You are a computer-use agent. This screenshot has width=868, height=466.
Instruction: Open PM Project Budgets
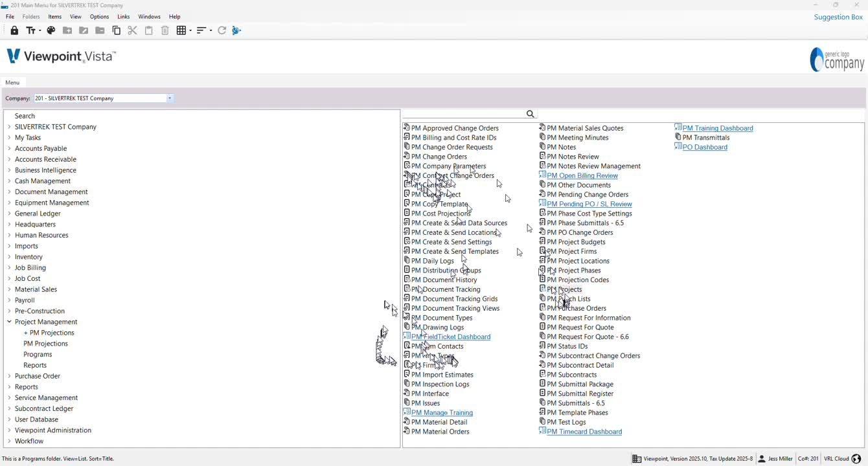point(576,242)
